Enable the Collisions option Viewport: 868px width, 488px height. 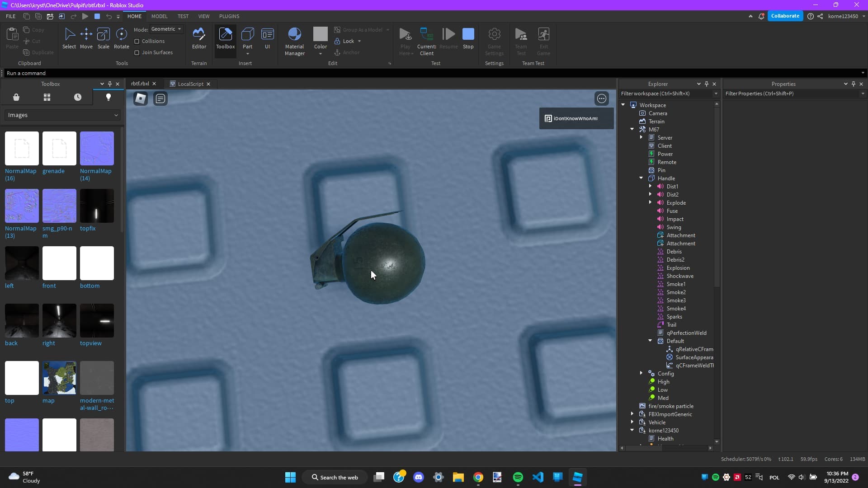tap(137, 41)
